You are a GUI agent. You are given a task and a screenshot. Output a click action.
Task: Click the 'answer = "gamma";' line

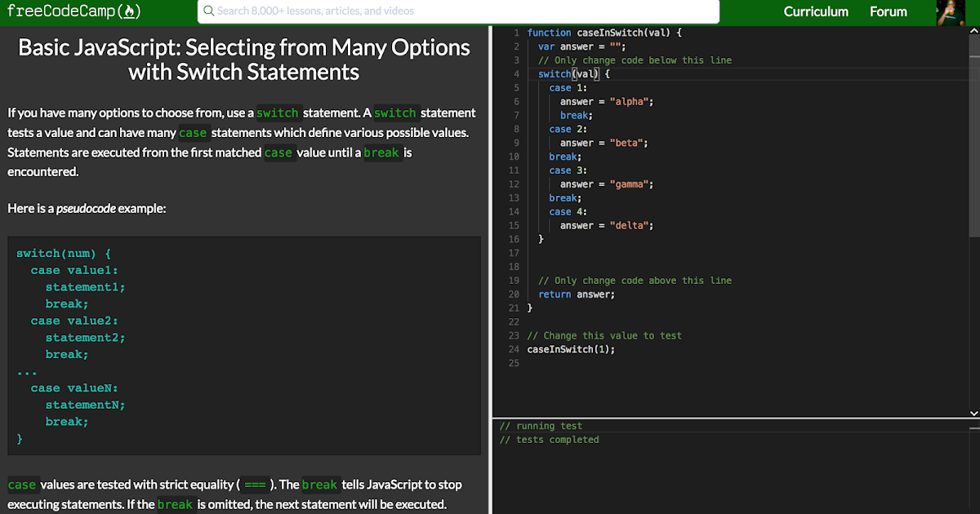pos(607,184)
